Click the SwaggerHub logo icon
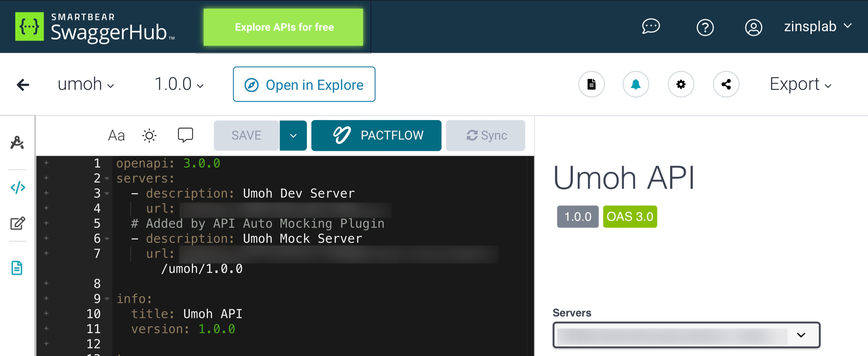The image size is (868, 356). (29, 27)
